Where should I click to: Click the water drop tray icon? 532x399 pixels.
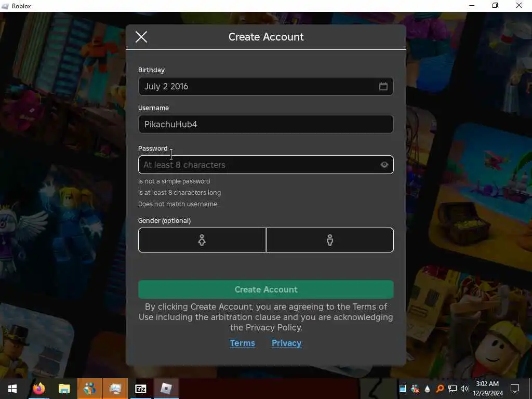[427, 389]
